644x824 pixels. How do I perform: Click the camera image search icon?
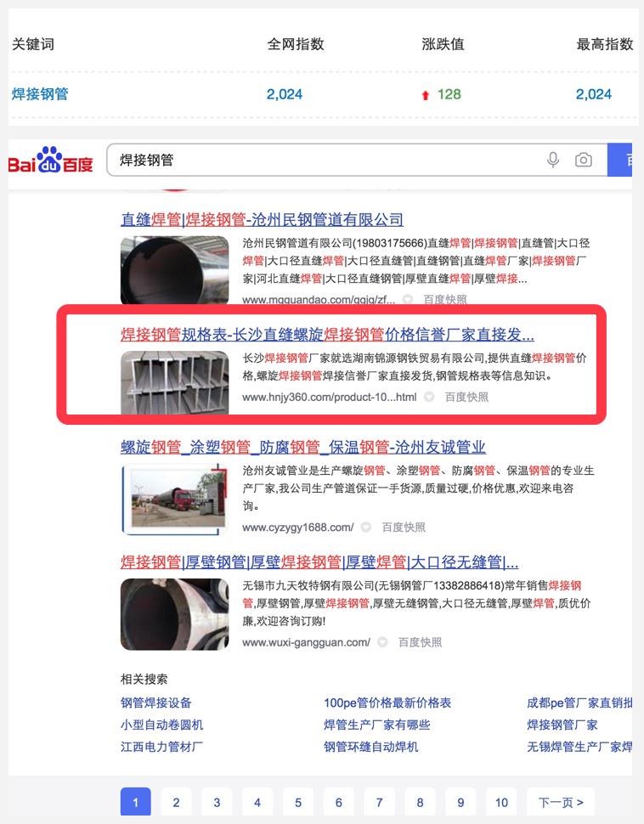(583, 160)
